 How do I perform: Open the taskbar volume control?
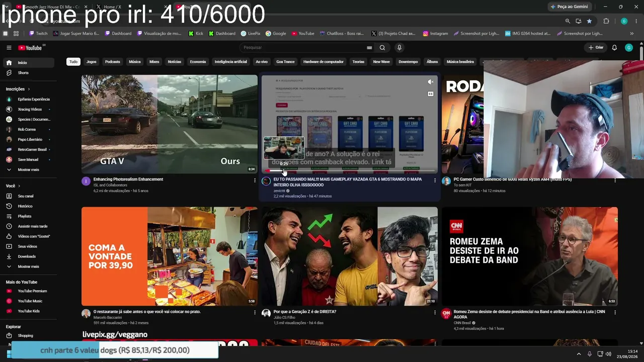608,354
